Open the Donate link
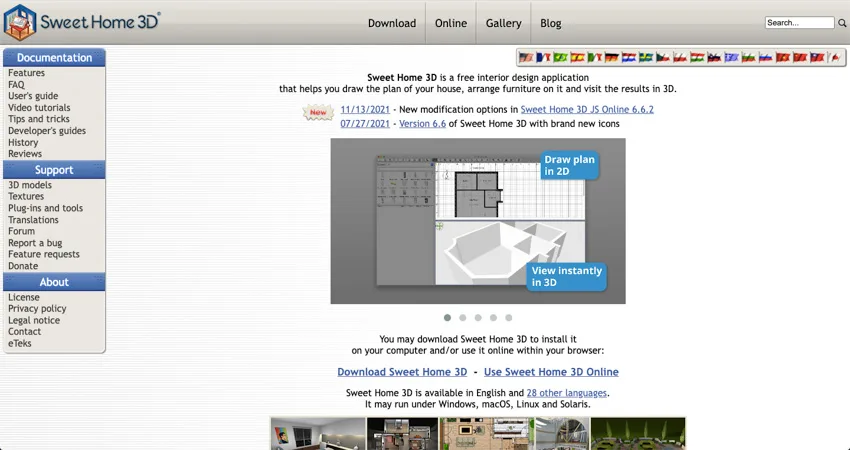This screenshot has height=450, width=850. pos(23,266)
